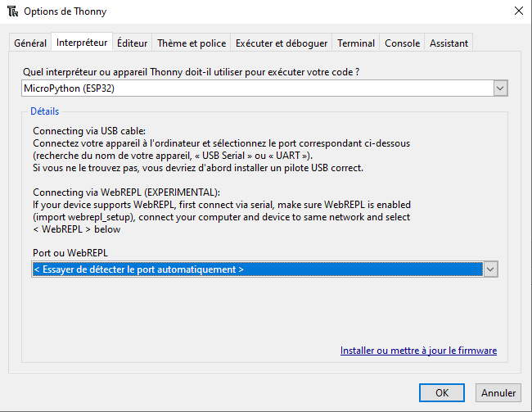Switch to the Général tab
Screen dimensions: 532x412
30,43
